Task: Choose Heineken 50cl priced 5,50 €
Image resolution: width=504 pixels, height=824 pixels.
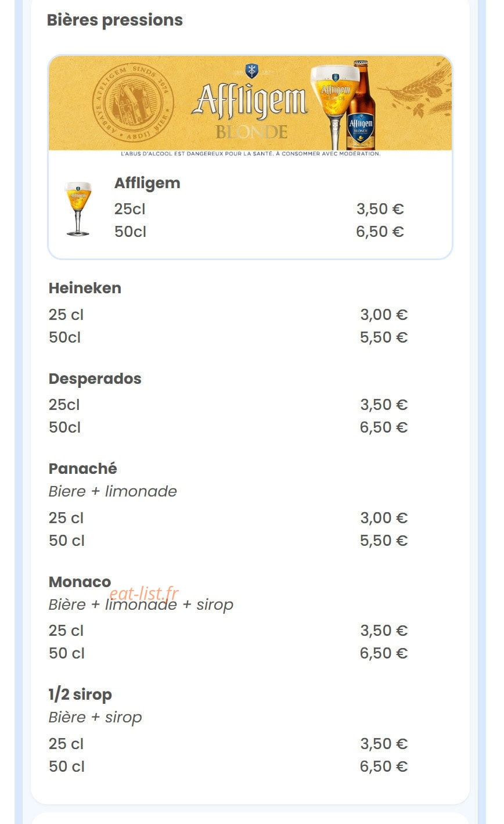Action: click(x=228, y=337)
